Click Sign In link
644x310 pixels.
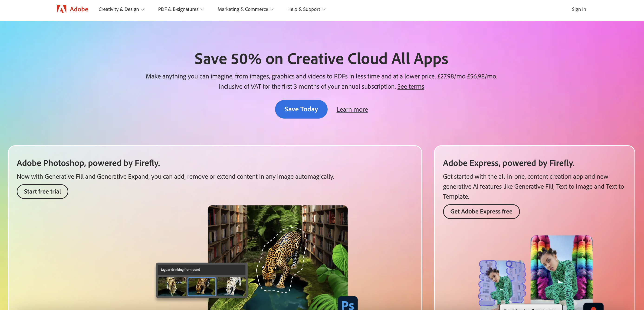point(578,9)
